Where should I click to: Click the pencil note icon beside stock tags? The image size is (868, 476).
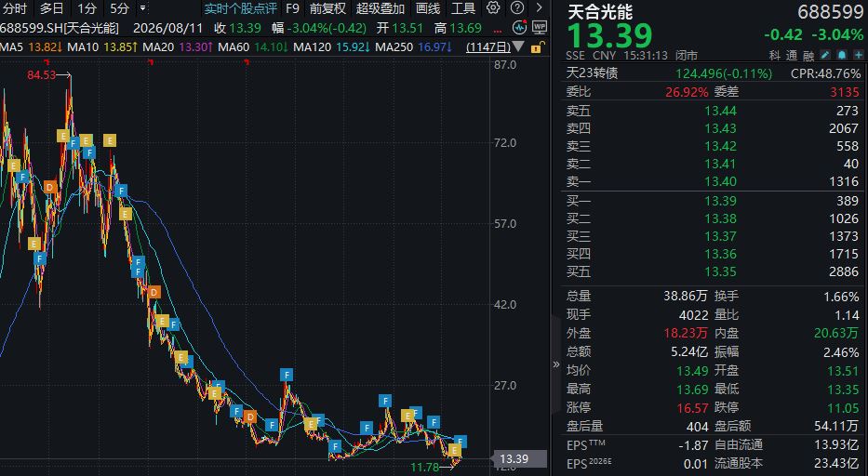click(825, 55)
